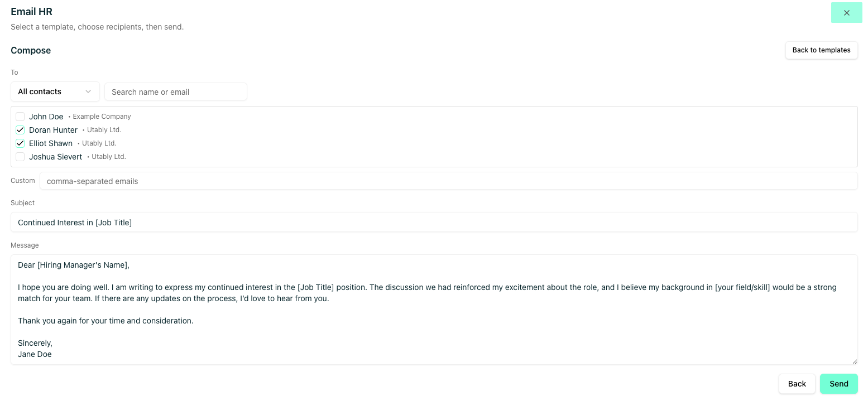The width and height of the screenshot is (868, 401).
Task: Go back to templates
Action: [821, 50]
